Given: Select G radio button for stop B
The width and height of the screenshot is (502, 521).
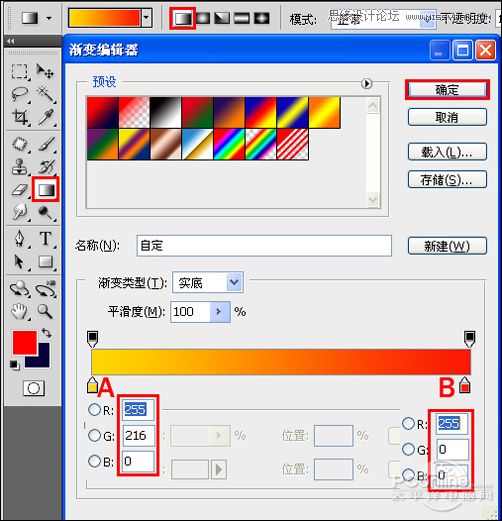Looking at the screenshot, I should click(408, 449).
